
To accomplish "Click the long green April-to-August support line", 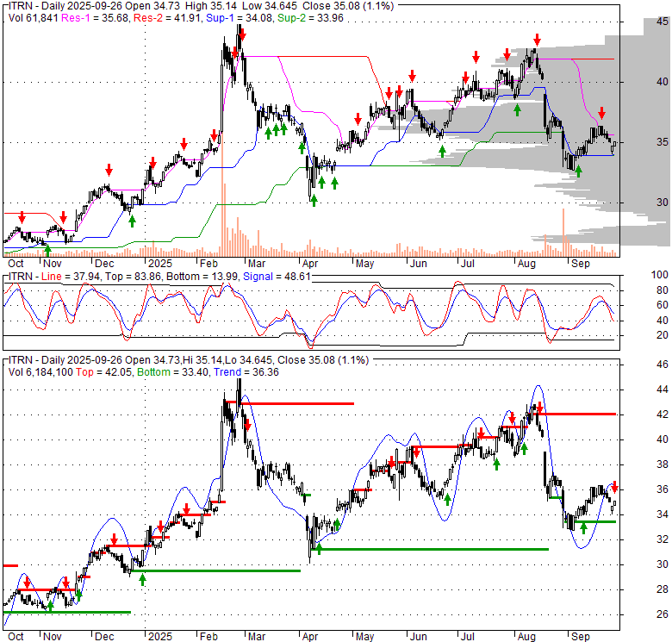I will pos(431,550).
